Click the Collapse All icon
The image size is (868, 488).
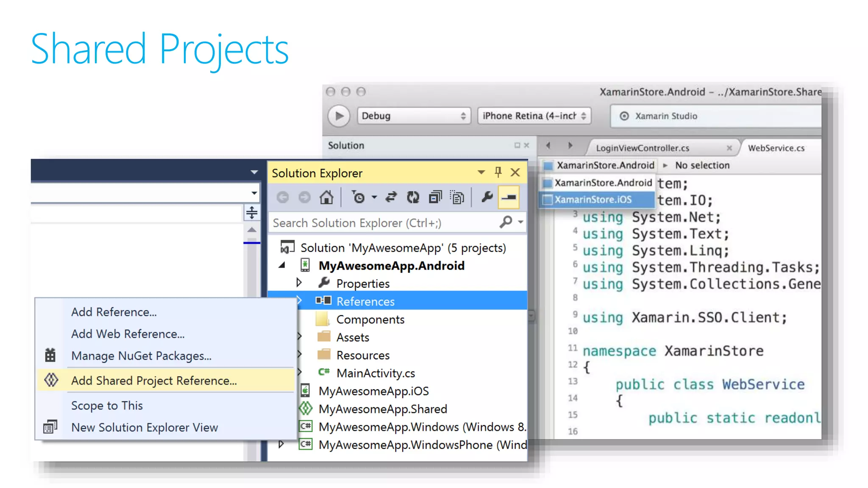tap(435, 197)
